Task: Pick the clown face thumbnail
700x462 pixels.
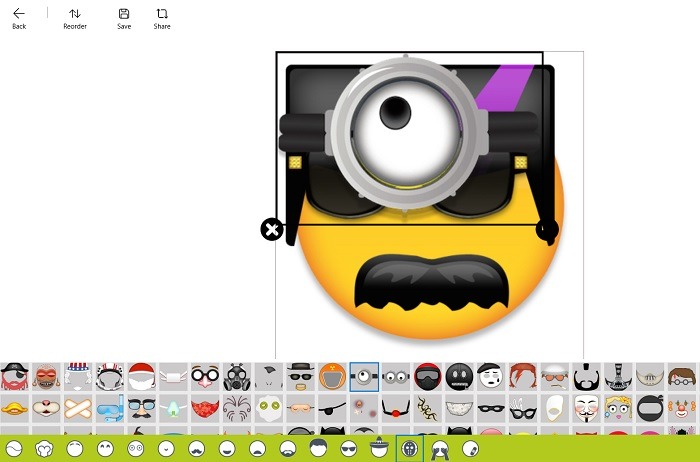Action: (x=681, y=408)
